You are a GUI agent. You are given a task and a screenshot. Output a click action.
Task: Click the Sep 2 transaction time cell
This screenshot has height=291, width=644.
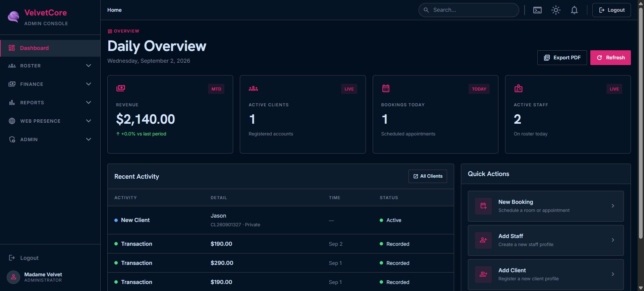click(335, 244)
